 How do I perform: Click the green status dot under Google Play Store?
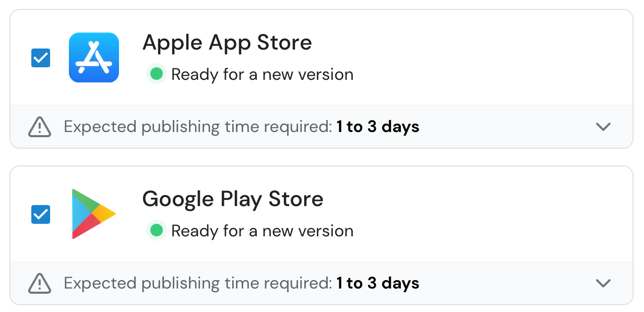156,231
